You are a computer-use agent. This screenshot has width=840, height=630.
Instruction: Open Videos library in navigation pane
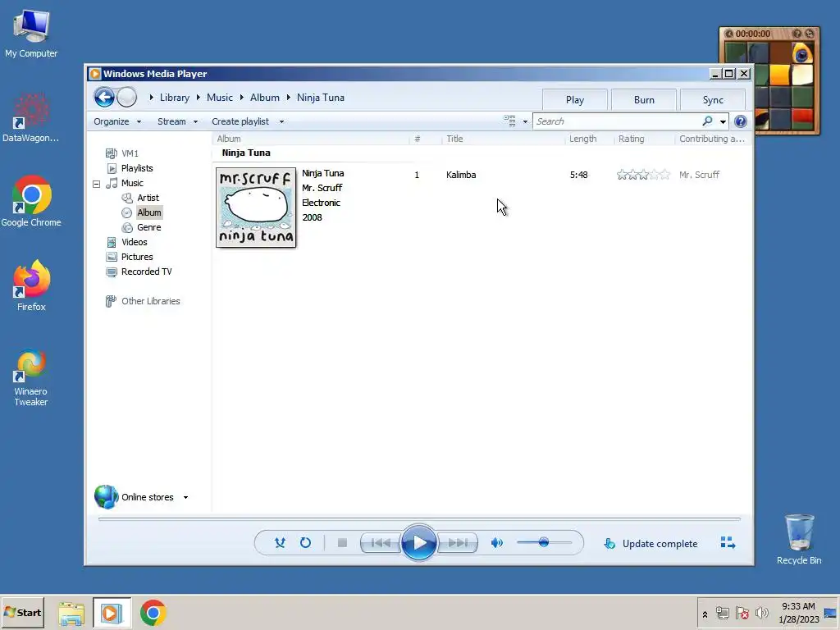pyautogui.click(x=134, y=242)
